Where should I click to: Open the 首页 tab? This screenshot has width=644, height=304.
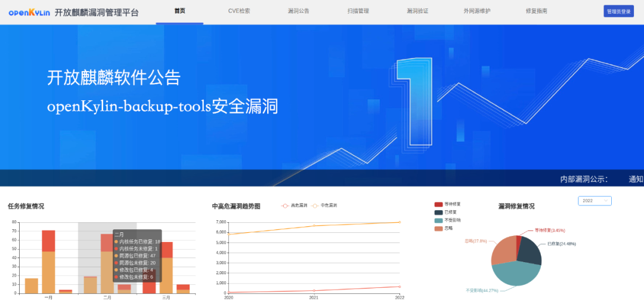point(179,11)
